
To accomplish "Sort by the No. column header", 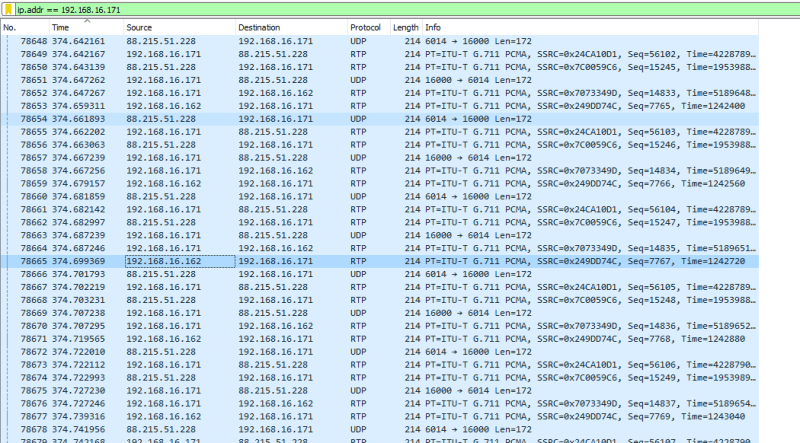I will (x=24, y=28).
